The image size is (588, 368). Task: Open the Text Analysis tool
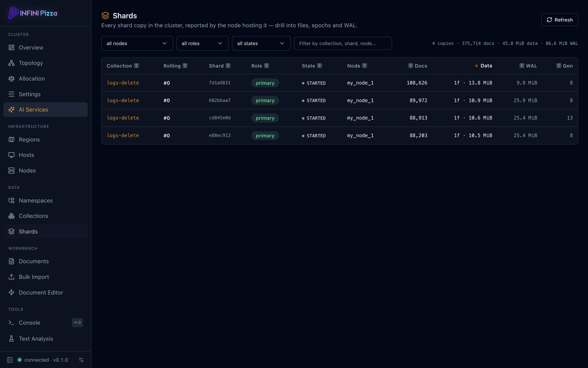coord(45,339)
